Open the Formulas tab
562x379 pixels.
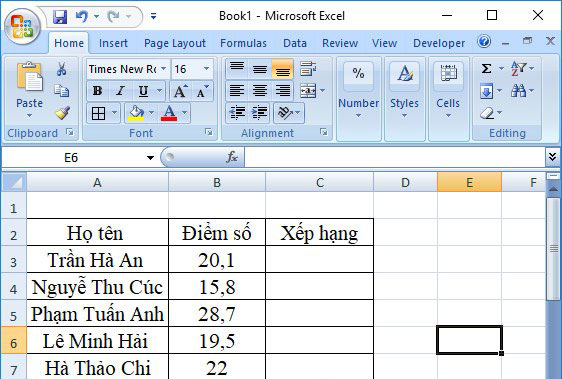pyautogui.click(x=243, y=43)
